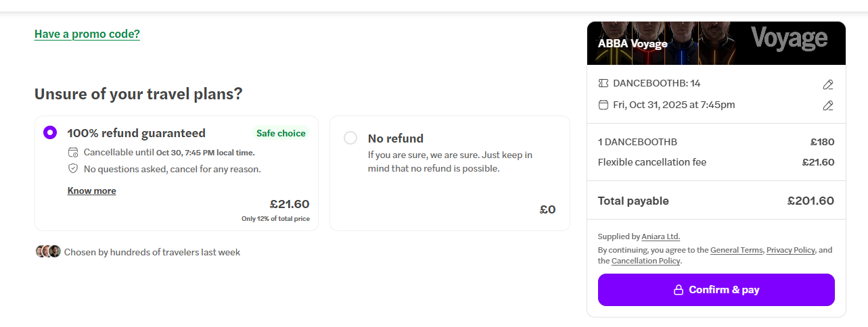Open the Know more link
Viewport: 868px width, 327px height.
click(91, 191)
